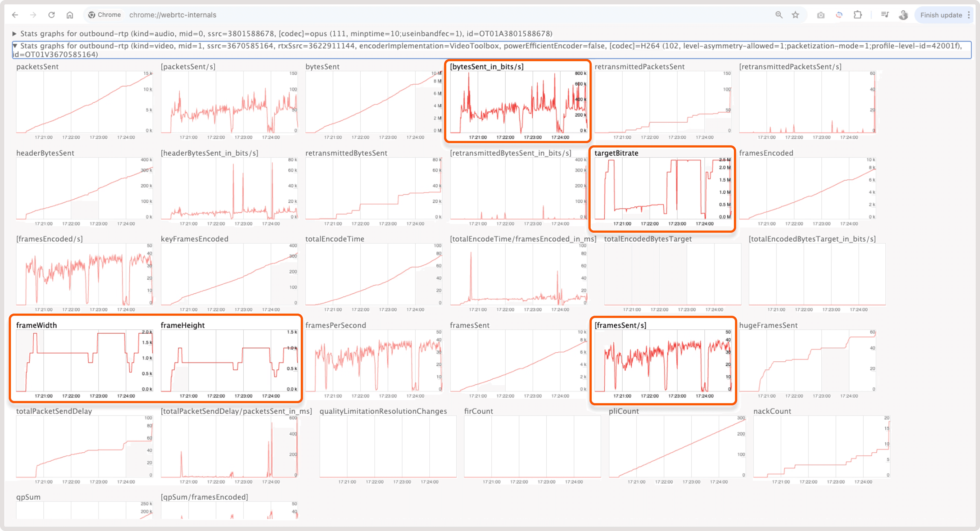The width and height of the screenshot is (980, 531).
Task: Reload the webrtc-internals page
Action: pyautogui.click(x=52, y=15)
